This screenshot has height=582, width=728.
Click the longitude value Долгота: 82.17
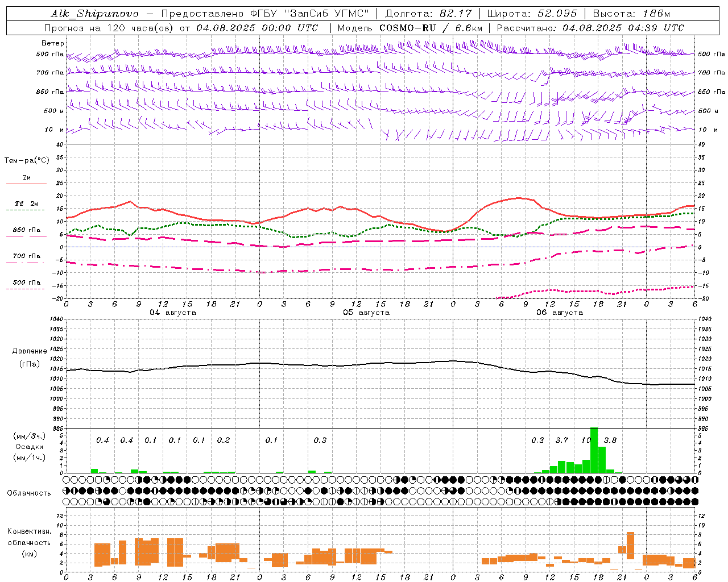click(429, 14)
